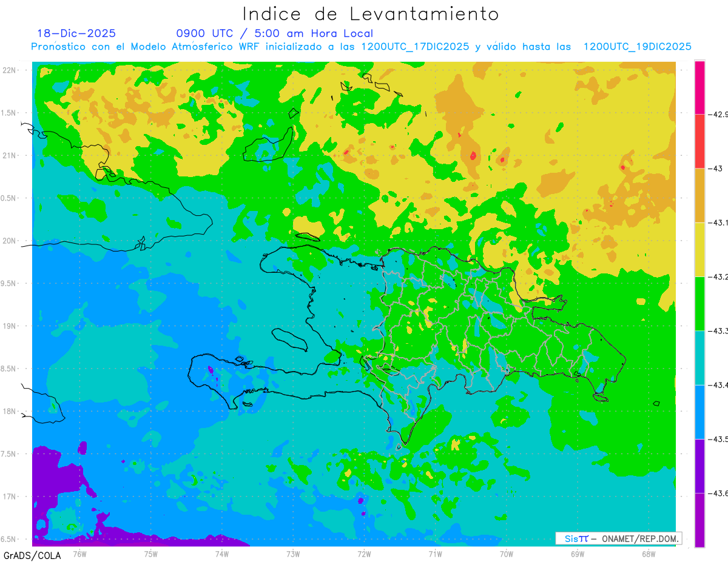Click the "72W" longitude label
Viewport: 728px width, 562px height.
pos(364,554)
